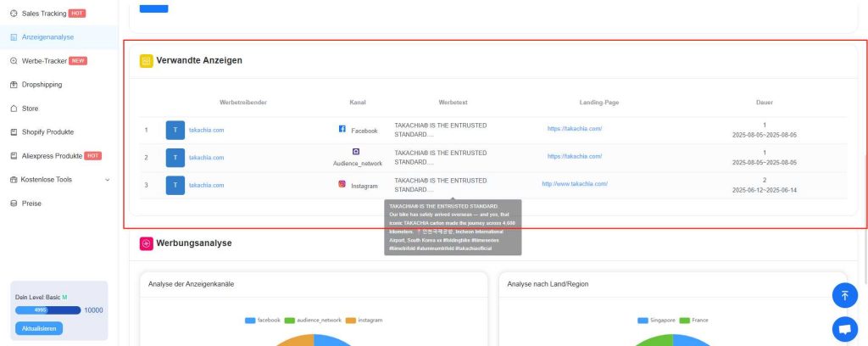Click the Kanal column header

point(358,103)
